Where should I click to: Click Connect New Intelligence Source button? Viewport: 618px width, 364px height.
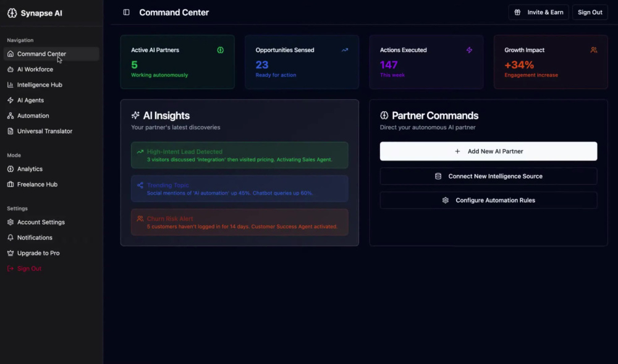pos(488,176)
